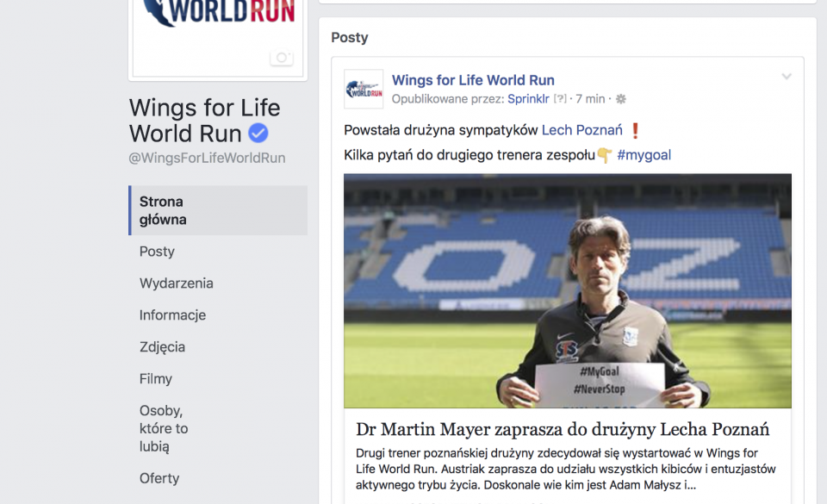Open the Posty sidebar section

157,252
